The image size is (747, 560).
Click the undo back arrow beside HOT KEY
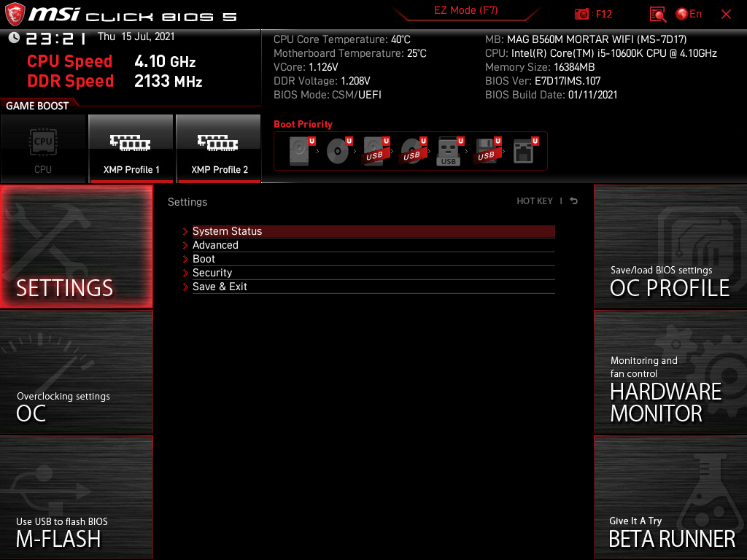click(x=574, y=201)
